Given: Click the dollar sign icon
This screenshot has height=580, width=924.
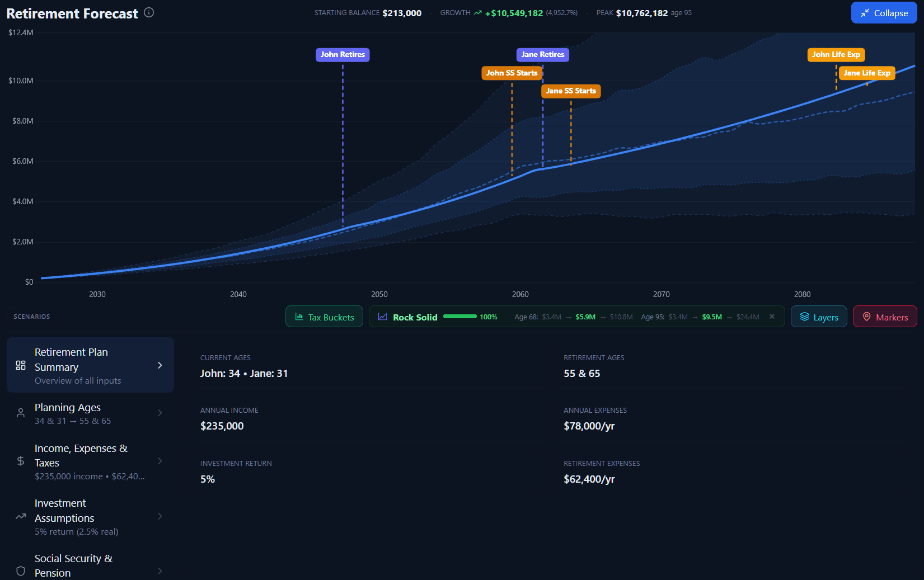Looking at the screenshot, I should (x=21, y=461).
